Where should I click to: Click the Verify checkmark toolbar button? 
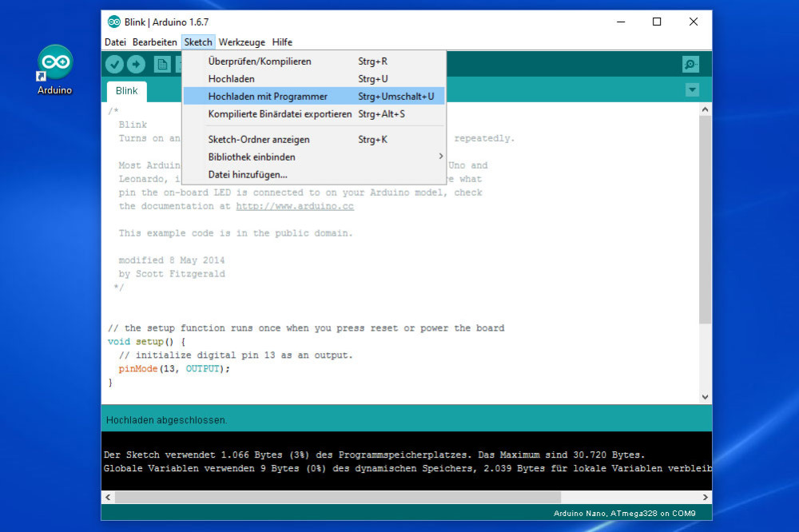click(114, 65)
